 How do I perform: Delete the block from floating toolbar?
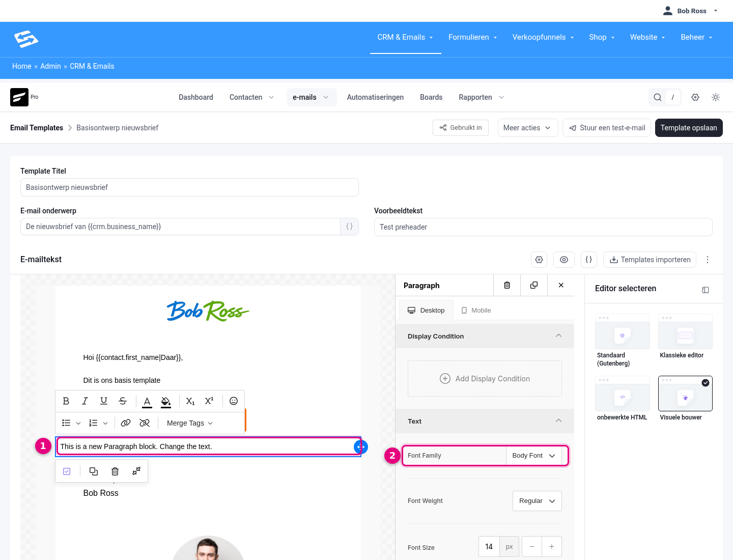[115, 471]
